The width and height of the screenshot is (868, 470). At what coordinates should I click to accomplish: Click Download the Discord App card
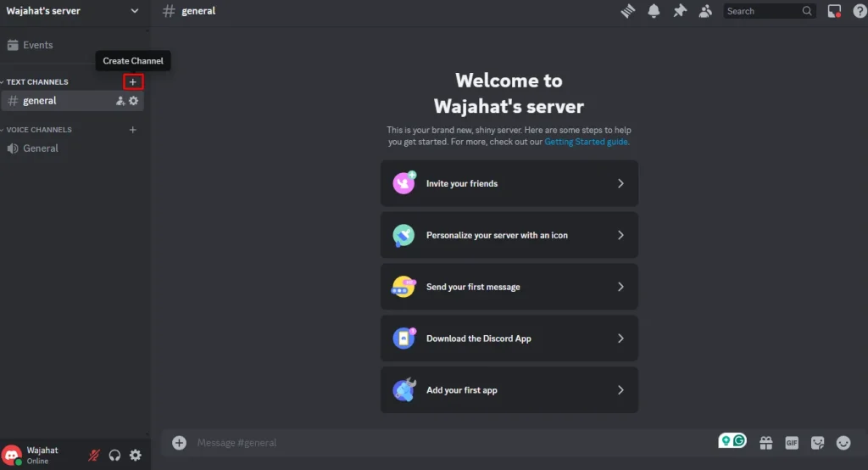click(509, 339)
